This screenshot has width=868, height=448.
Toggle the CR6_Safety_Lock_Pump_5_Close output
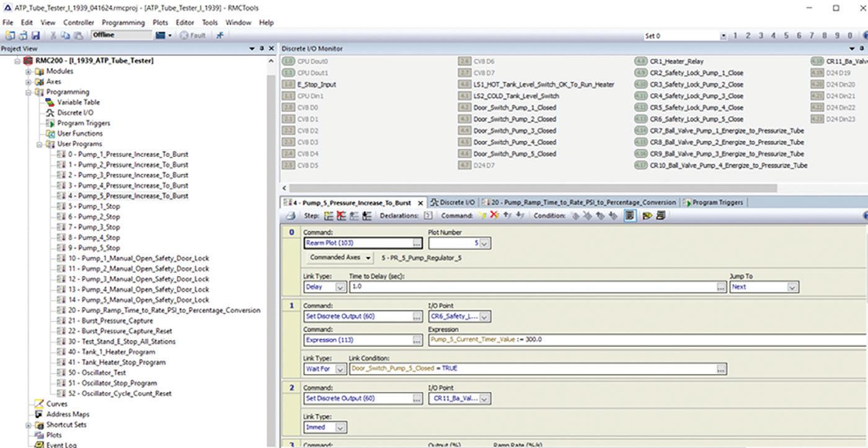(x=641, y=119)
